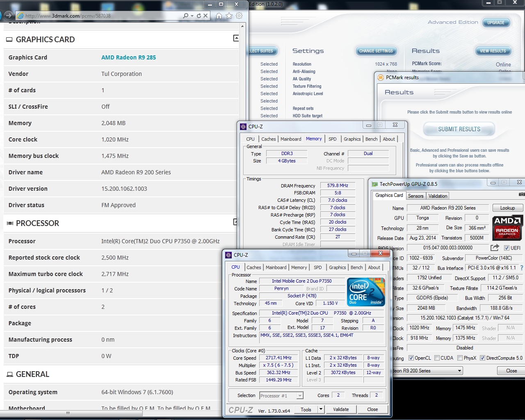525x420 pixels.
Task: Open SPD tab in front CPU-Z
Action: (x=318, y=267)
